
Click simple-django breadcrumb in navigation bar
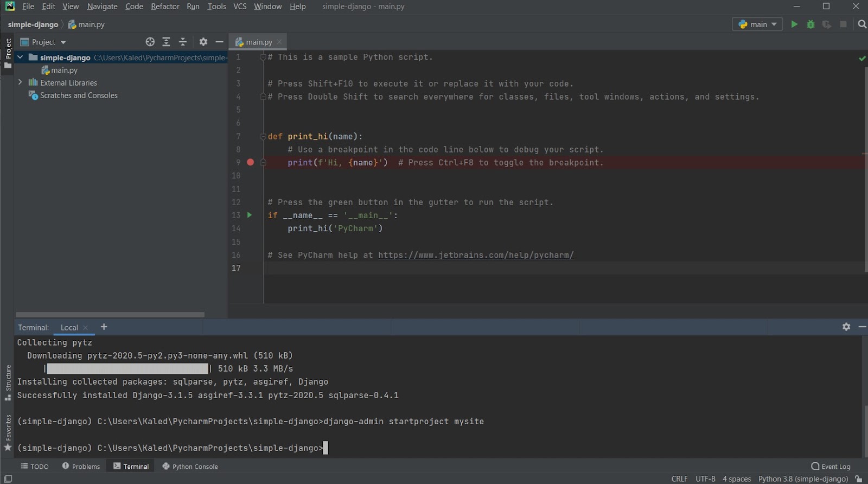(x=33, y=24)
